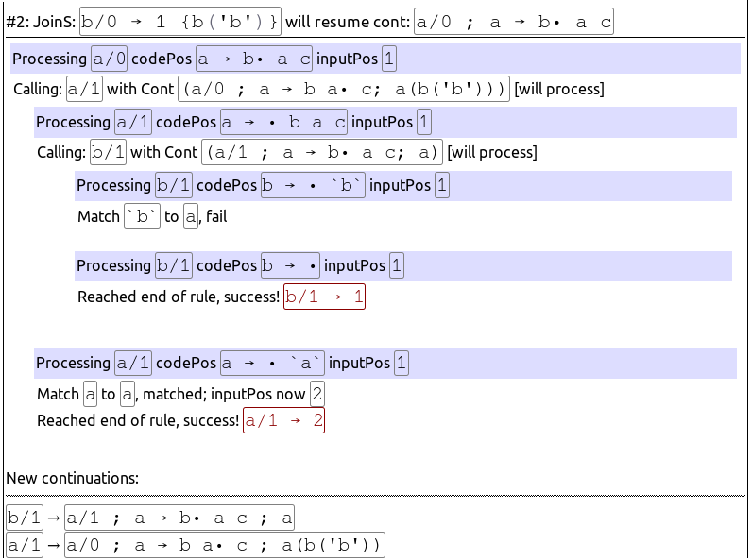
Task: Click the red result box "b/1 → 1"
Action: [x=324, y=297]
